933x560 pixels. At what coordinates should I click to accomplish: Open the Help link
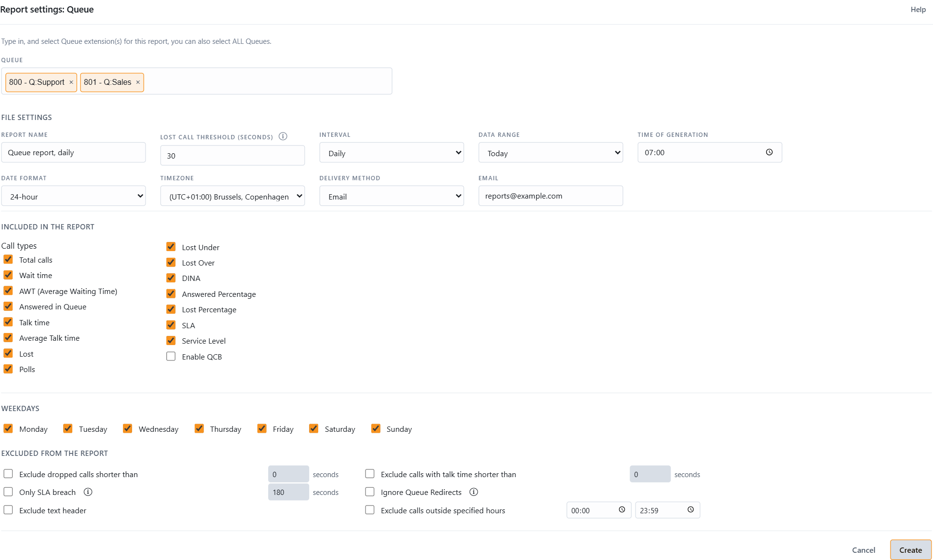coord(918,10)
